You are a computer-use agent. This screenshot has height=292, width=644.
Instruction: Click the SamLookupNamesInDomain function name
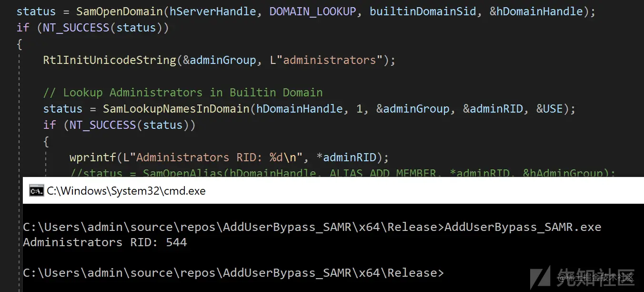coord(176,109)
